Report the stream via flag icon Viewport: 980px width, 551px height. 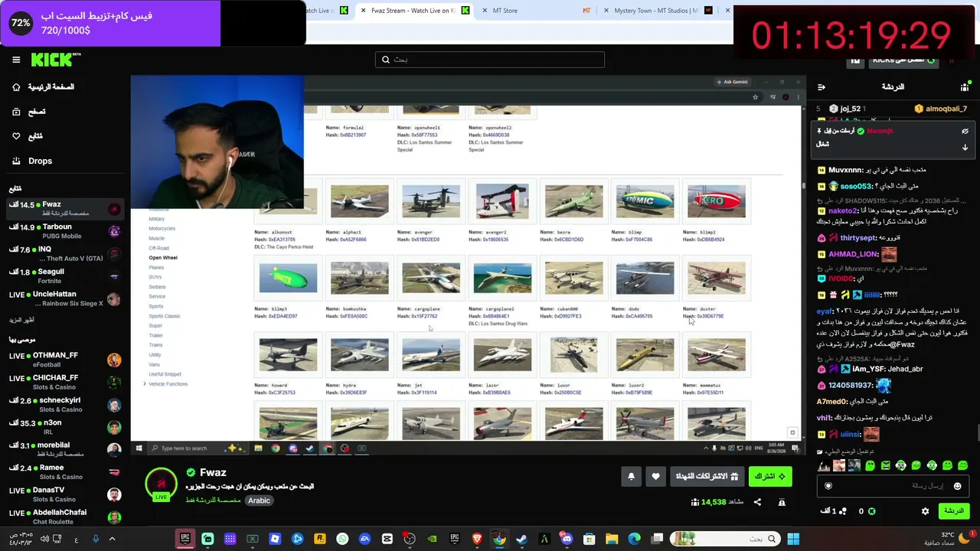pyautogui.click(x=782, y=502)
